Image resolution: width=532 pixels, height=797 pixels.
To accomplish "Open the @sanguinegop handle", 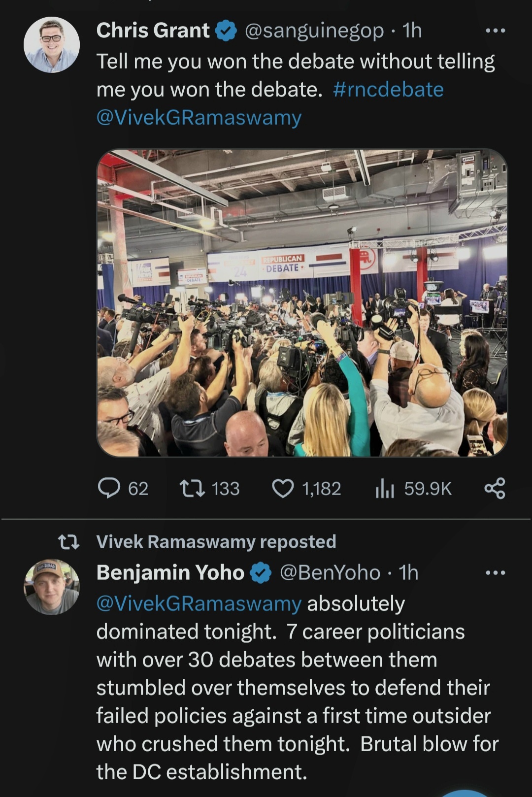I will click(x=314, y=31).
